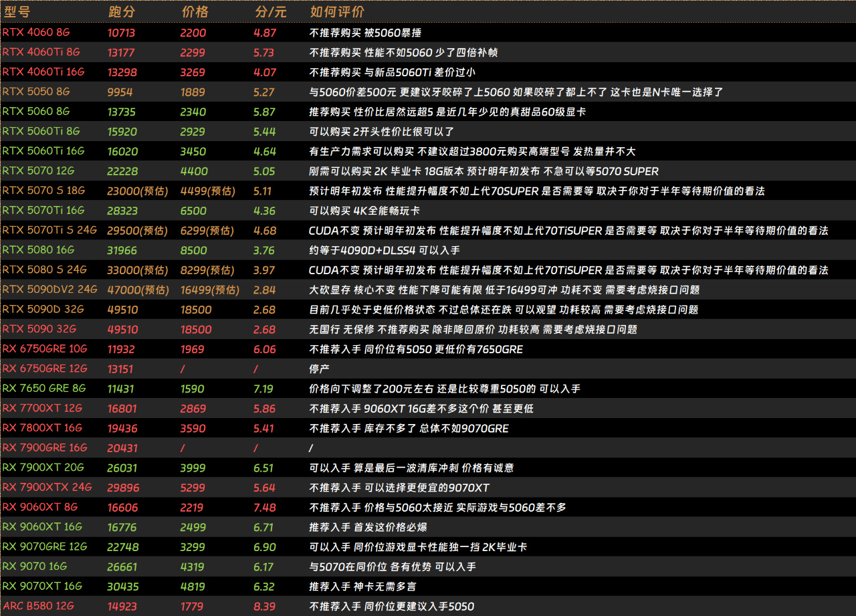856x616 pixels.
Task: Select the 价格 column header
Action: 195,12
